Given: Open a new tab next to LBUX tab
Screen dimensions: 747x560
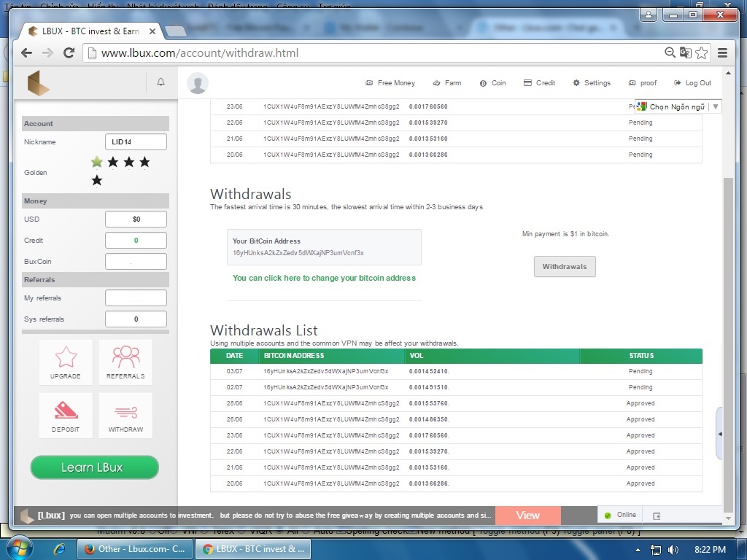Looking at the screenshot, I should point(175,31).
